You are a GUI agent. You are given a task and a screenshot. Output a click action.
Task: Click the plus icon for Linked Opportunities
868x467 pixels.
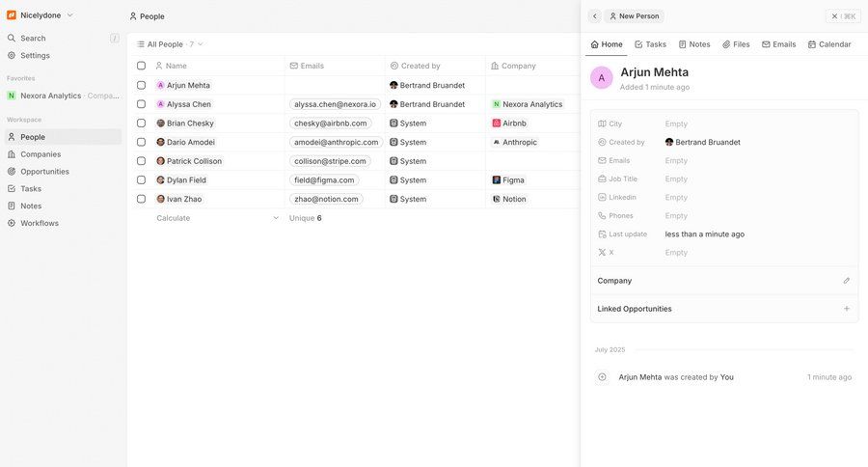(847, 309)
